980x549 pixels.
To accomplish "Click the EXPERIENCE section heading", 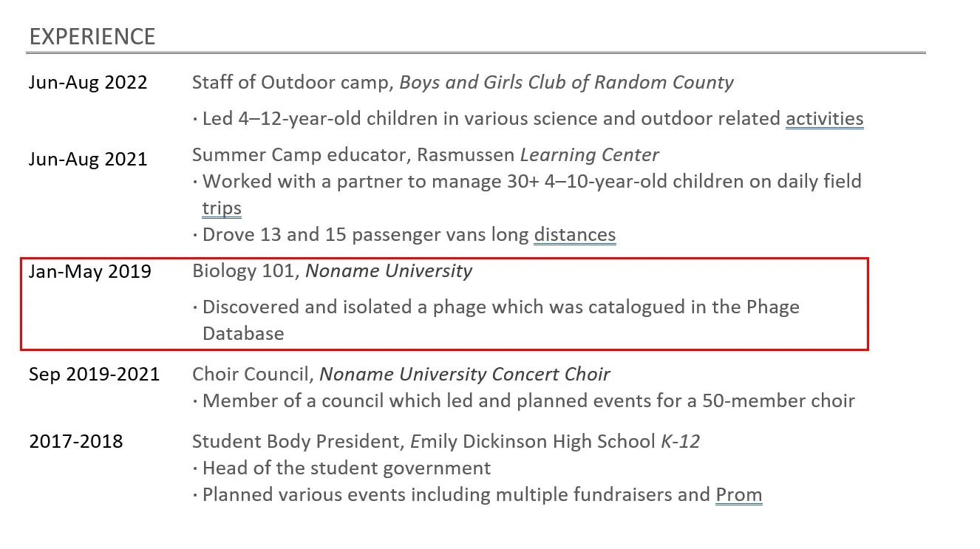I will pyautogui.click(x=92, y=37).
